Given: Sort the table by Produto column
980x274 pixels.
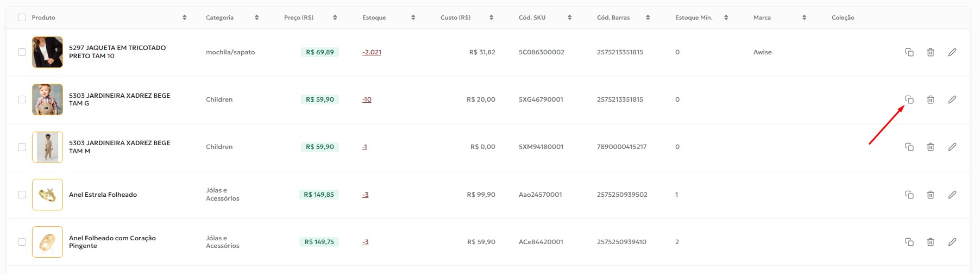Looking at the screenshot, I should point(185,17).
